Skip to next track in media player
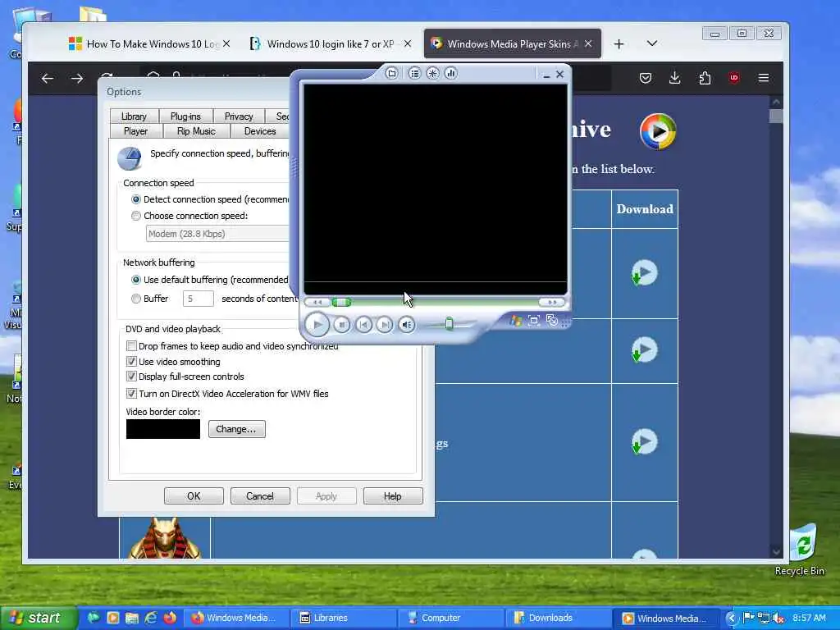Image resolution: width=840 pixels, height=630 pixels. [x=384, y=324]
